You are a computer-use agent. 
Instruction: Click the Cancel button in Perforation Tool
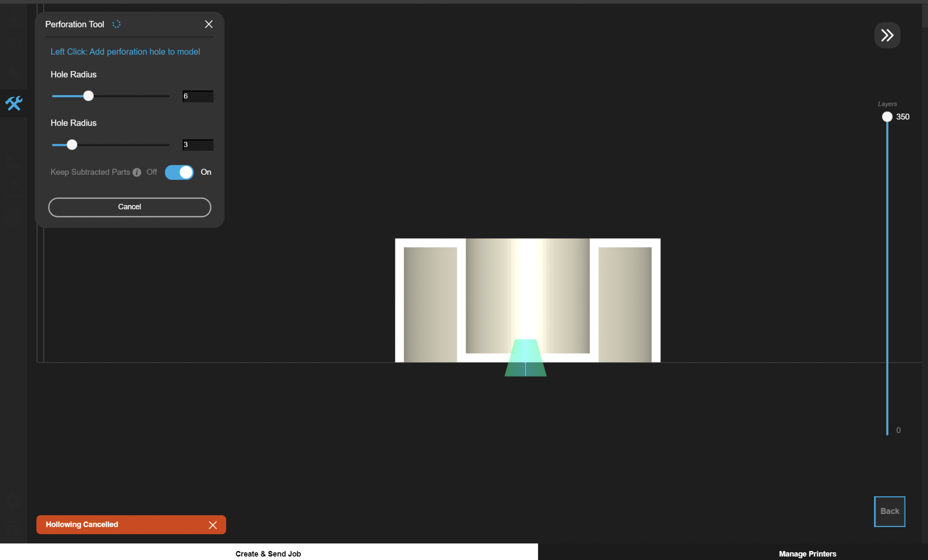130,207
